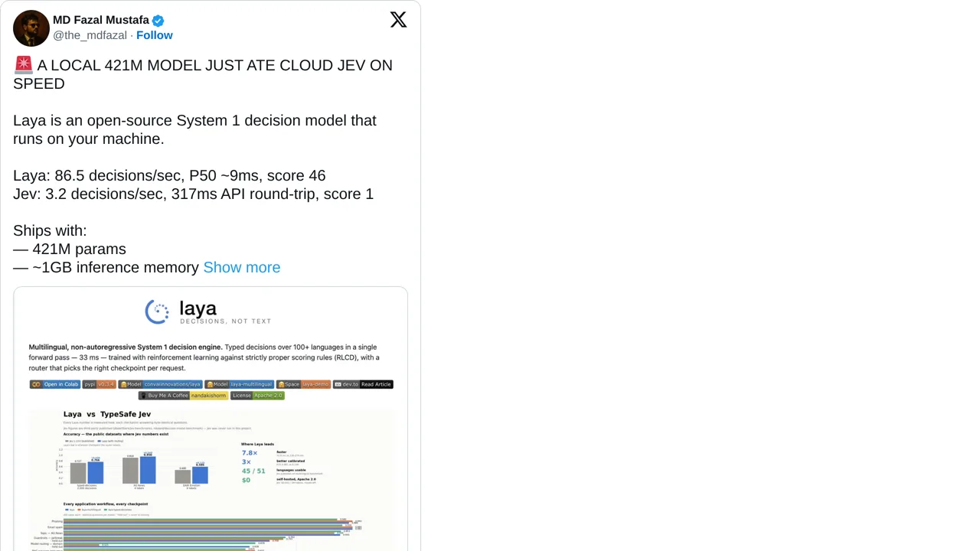Open the @the_mdfazal handle link
Screen dimensions: 980x551
click(x=90, y=35)
